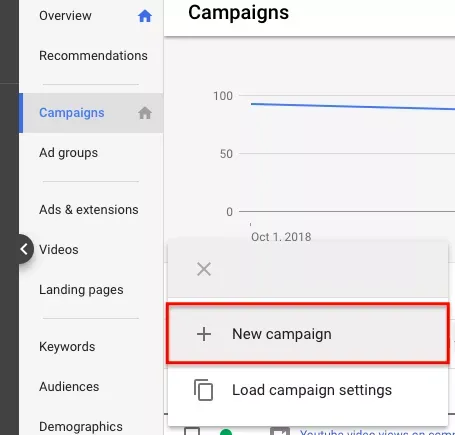Open Demographics in the sidebar
This screenshot has width=455, height=435.
pos(81,427)
